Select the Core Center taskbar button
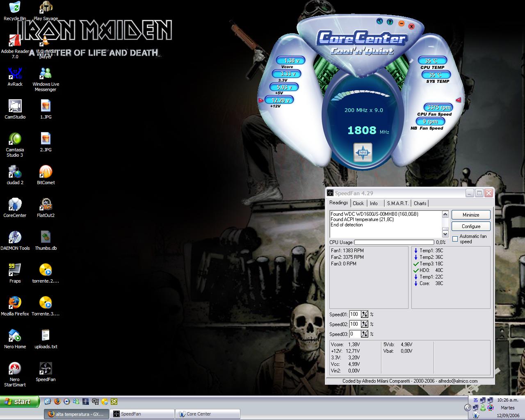The height and width of the screenshot is (420, 525). 208,414
